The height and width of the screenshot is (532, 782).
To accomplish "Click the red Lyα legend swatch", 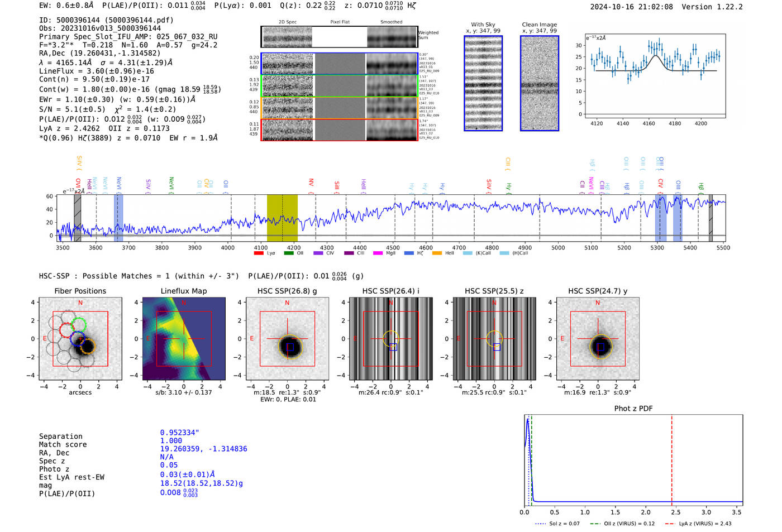I will 259,253.
